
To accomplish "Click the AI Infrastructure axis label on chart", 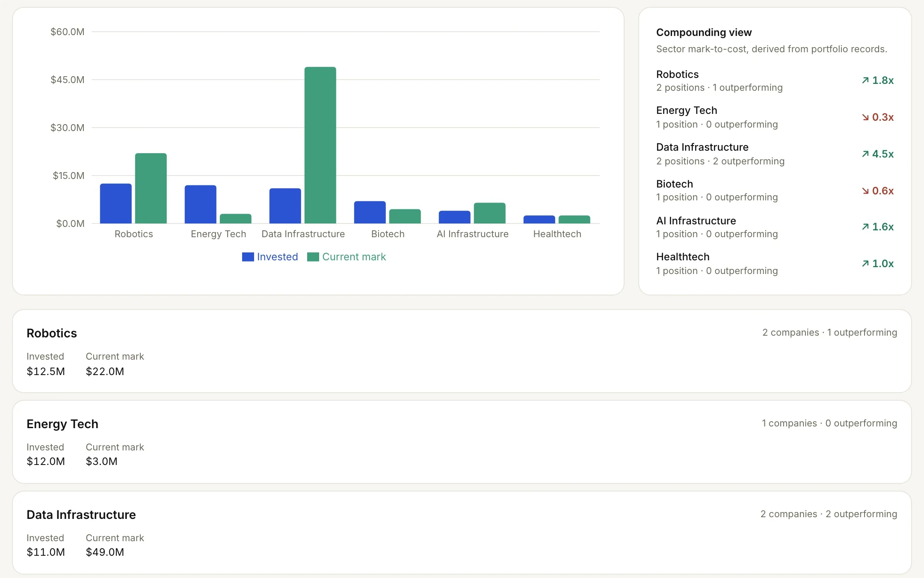I will pyautogui.click(x=473, y=234).
